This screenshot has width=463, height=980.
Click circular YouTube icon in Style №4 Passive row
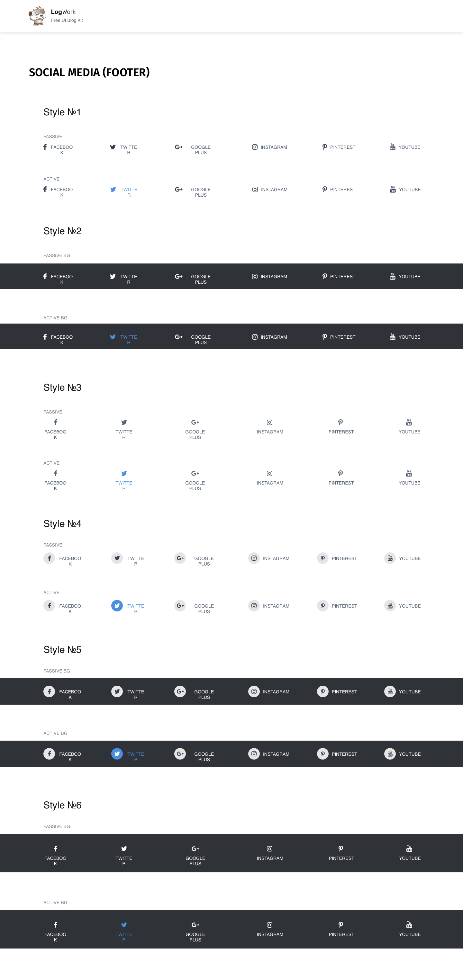click(x=389, y=558)
